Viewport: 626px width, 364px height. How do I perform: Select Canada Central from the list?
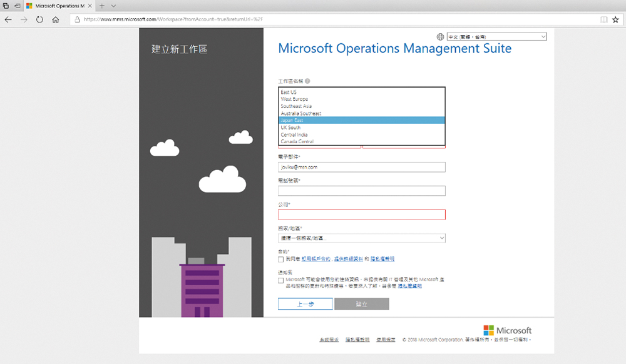pyautogui.click(x=362, y=141)
